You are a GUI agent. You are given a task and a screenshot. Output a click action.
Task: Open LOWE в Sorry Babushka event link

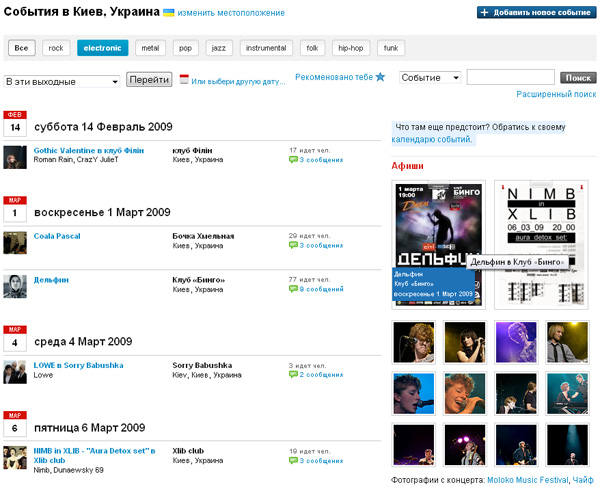[x=78, y=365]
